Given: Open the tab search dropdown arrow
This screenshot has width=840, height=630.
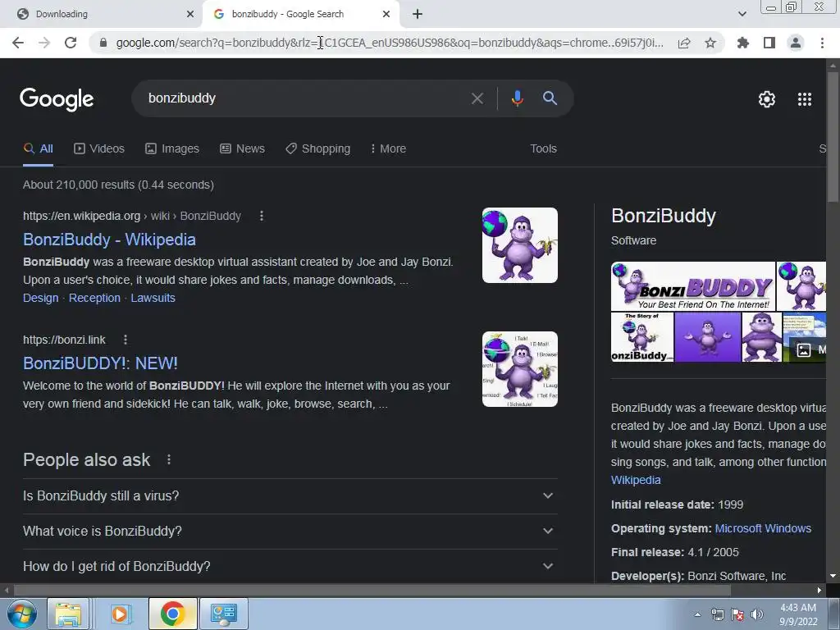Looking at the screenshot, I should pyautogui.click(x=742, y=14).
